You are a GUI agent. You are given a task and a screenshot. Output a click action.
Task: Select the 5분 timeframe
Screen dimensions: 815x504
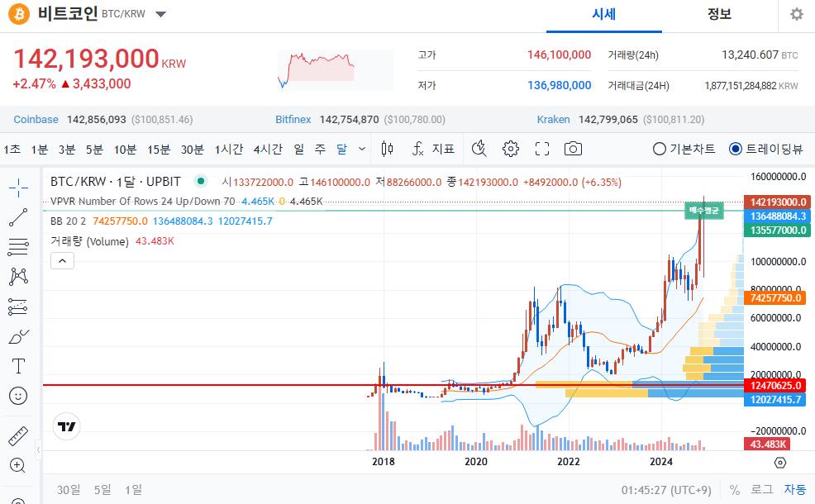coord(94,150)
